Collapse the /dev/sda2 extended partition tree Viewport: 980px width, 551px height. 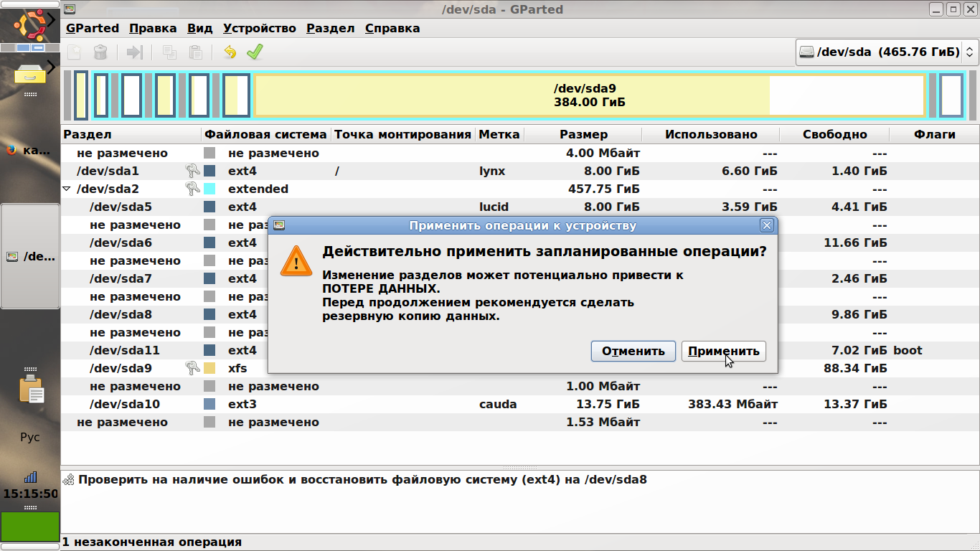(67, 189)
